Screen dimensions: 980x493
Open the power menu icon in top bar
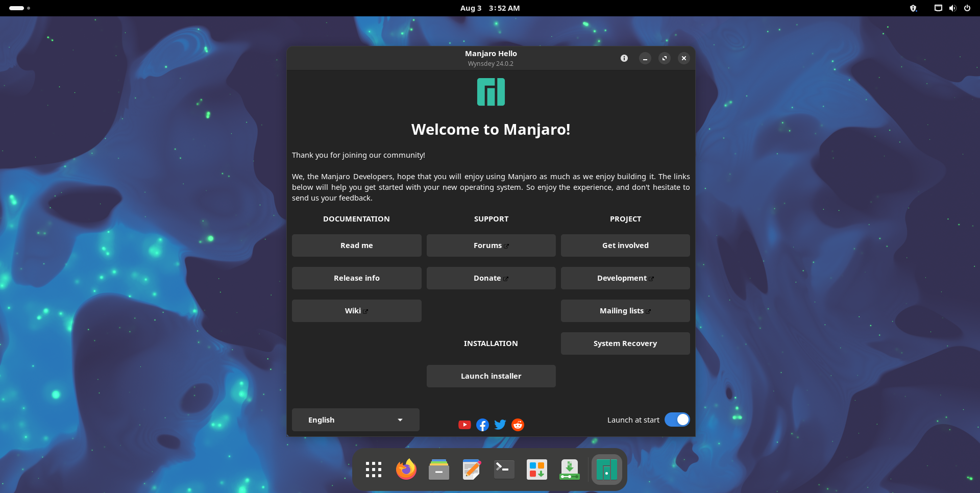(967, 8)
